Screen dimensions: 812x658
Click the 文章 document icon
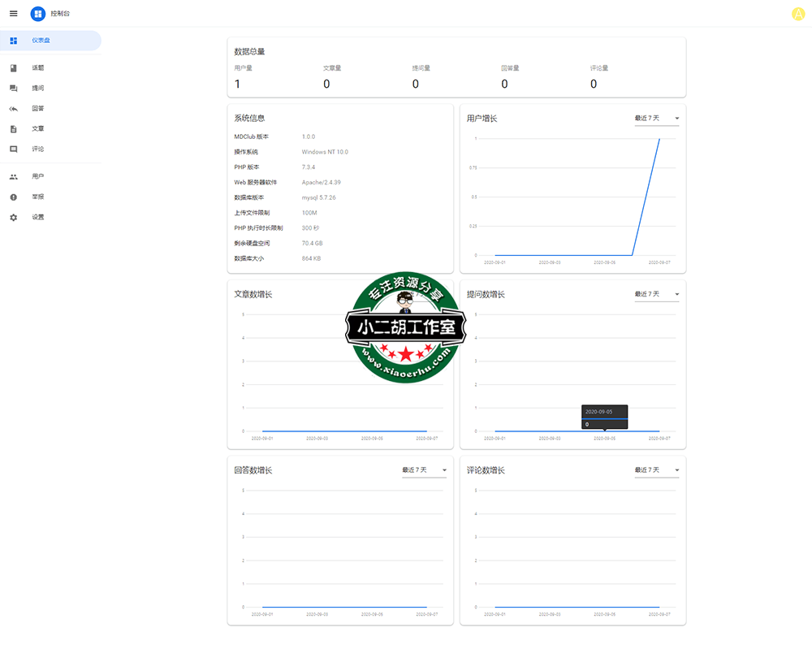(13, 129)
